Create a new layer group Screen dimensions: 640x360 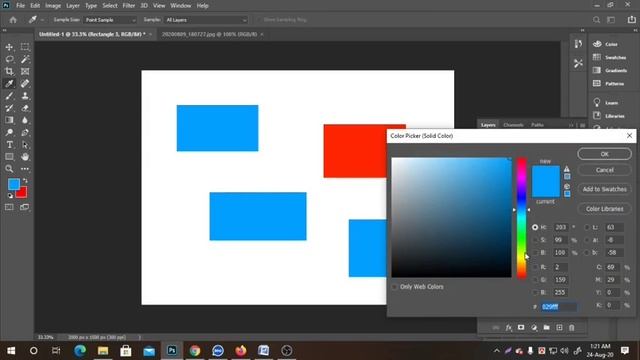coord(547,327)
